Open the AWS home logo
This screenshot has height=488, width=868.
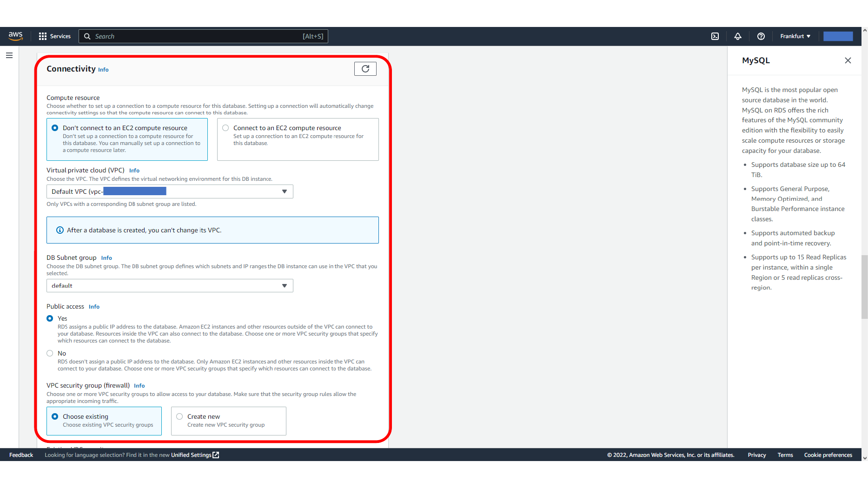click(x=15, y=36)
